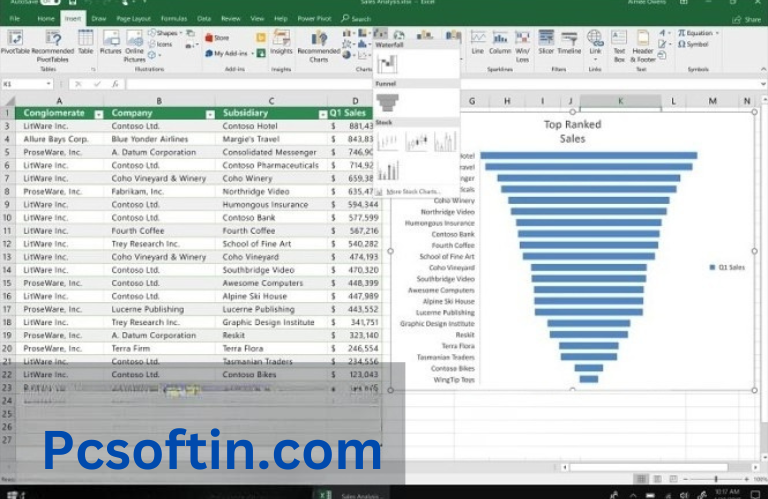This screenshot has width=768, height=499.
Task: Click the Save icon in the title bar
Action: (72, 2)
